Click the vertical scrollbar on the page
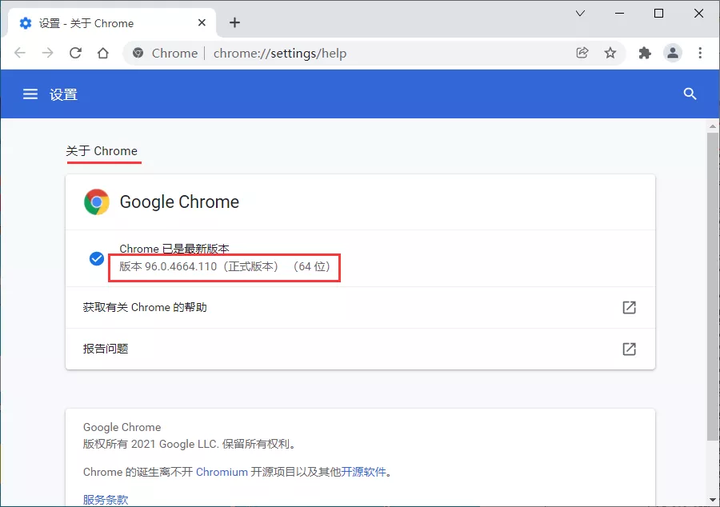Screen dimensions: 720x507 coord(712,300)
